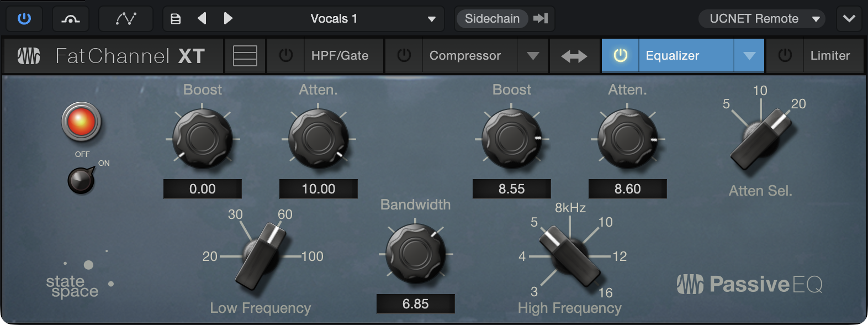This screenshot has width=868, height=325.
Task: Click the high Atten. value field 8.60
Action: point(628,189)
